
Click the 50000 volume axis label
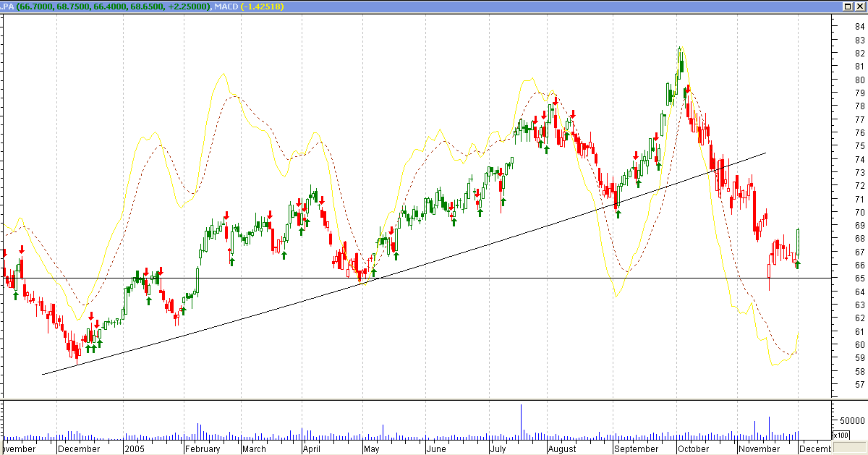point(851,420)
